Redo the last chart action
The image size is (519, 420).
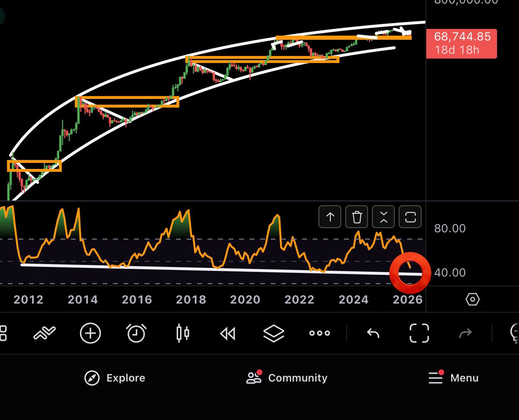tap(465, 333)
